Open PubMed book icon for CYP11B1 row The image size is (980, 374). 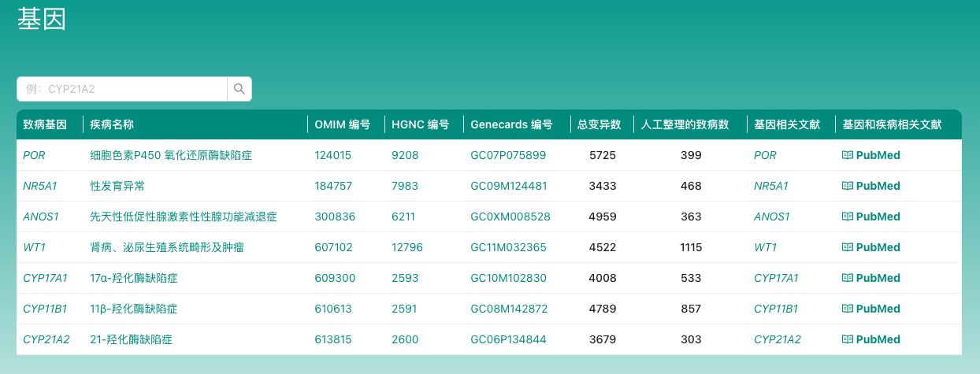[848, 309]
